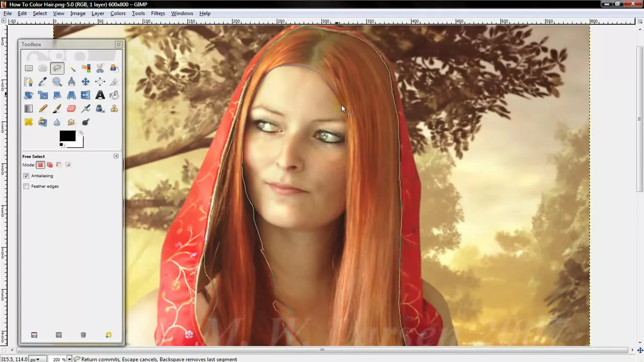Select the Rectangle Select tool
Viewport: 644px width, 362px height.
tap(29, 68)
